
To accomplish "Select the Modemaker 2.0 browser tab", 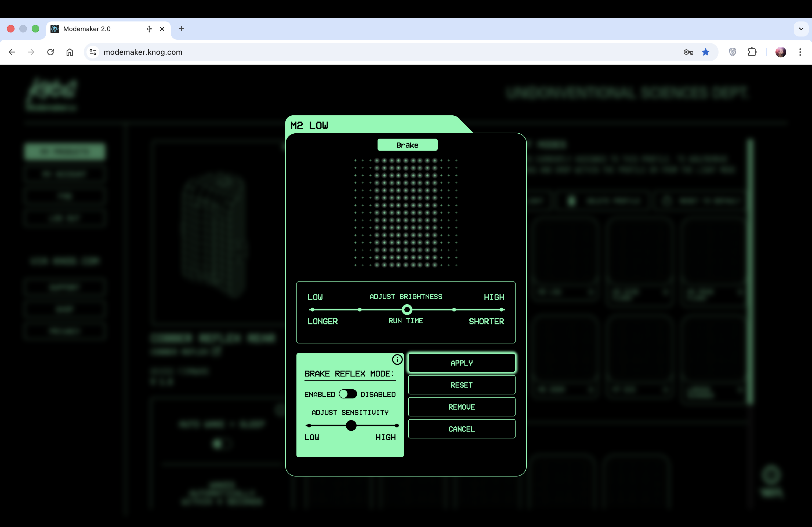I will coord(87,29).
